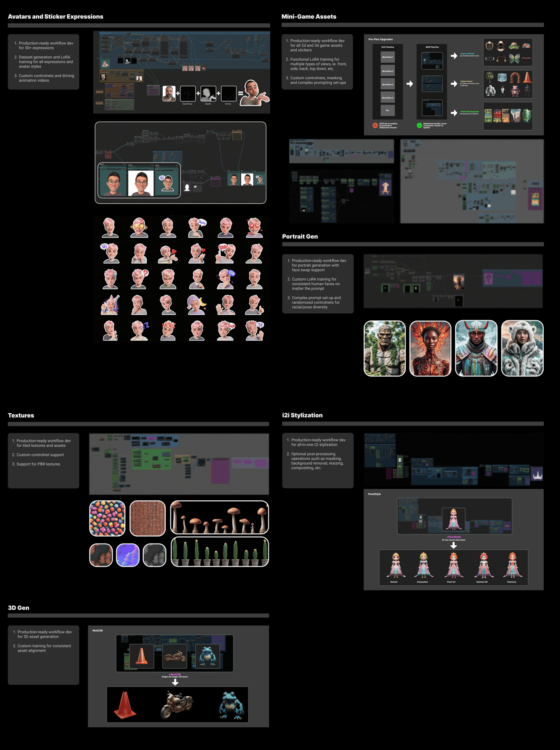Click the knight helmet sticker asset

coord(489,46)
